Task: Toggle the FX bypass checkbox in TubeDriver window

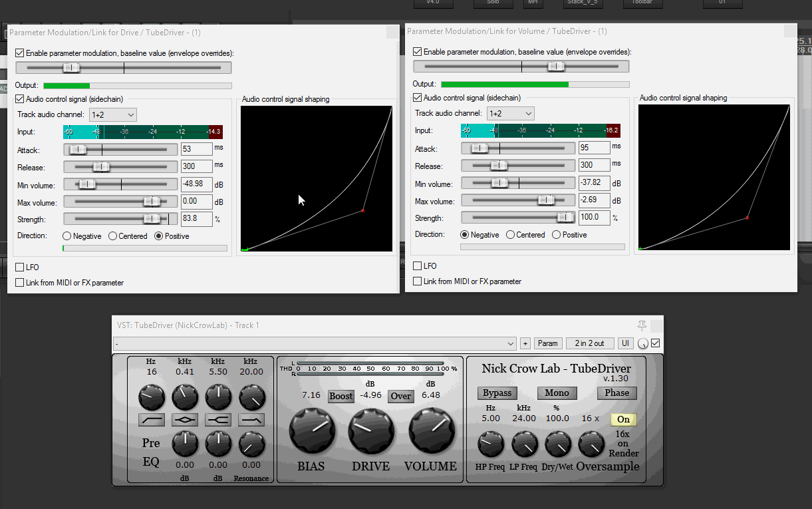Action: click(655, 343)
